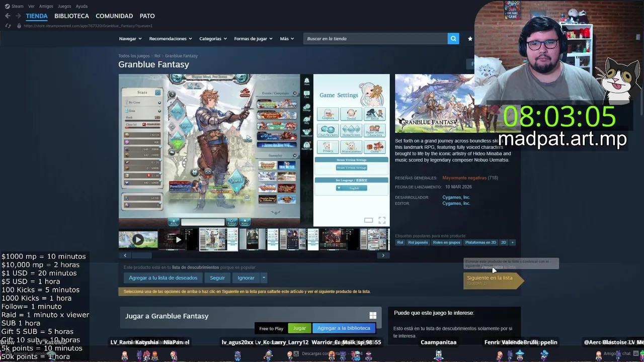Click the Buscar en la tienda field
This screenshot has height=362, width=644.
[375, 39]
